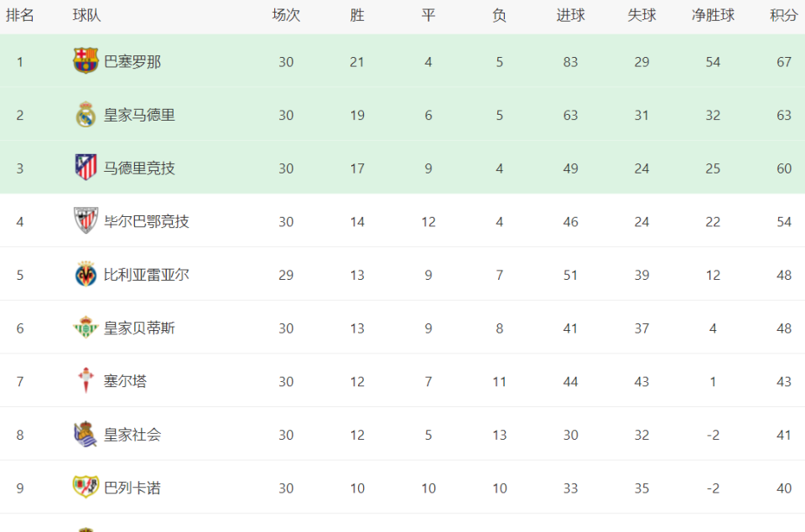
Task: Click the Athletic Bilbao shield logo
Action: tap(86, 220)
